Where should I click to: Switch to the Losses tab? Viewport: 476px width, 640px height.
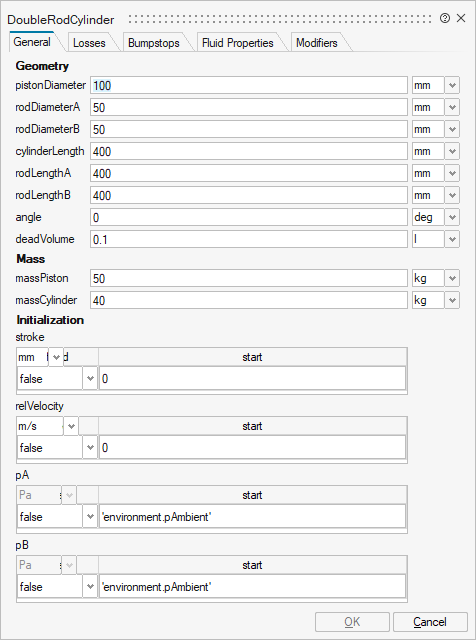[89, 43]
